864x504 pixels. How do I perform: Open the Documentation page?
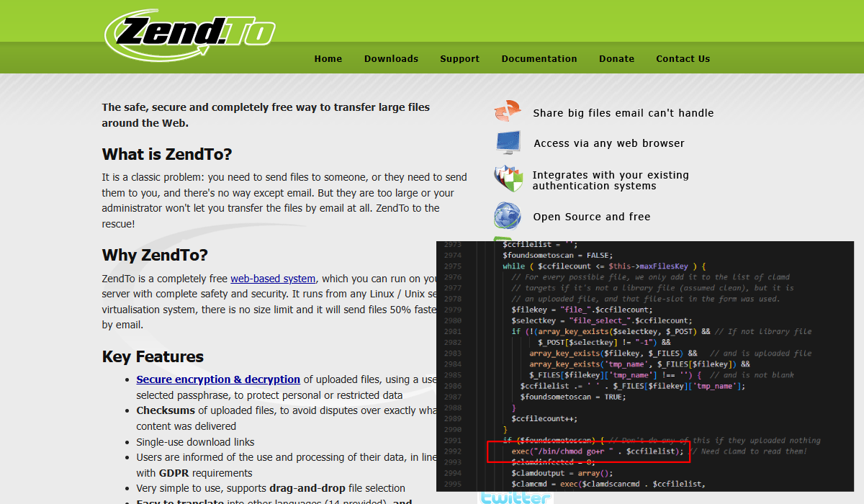click(x=539, y=59)
